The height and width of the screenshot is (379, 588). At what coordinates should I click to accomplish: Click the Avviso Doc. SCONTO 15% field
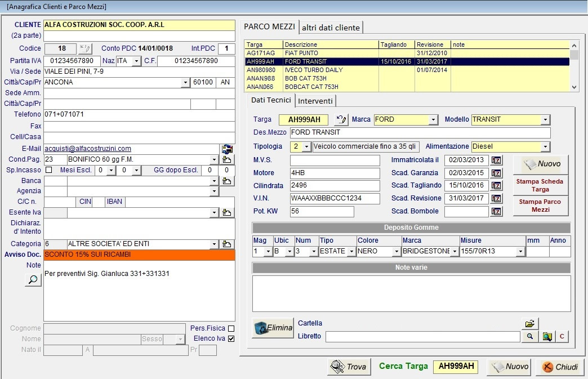pyautogui.click(x=139, y=255)
